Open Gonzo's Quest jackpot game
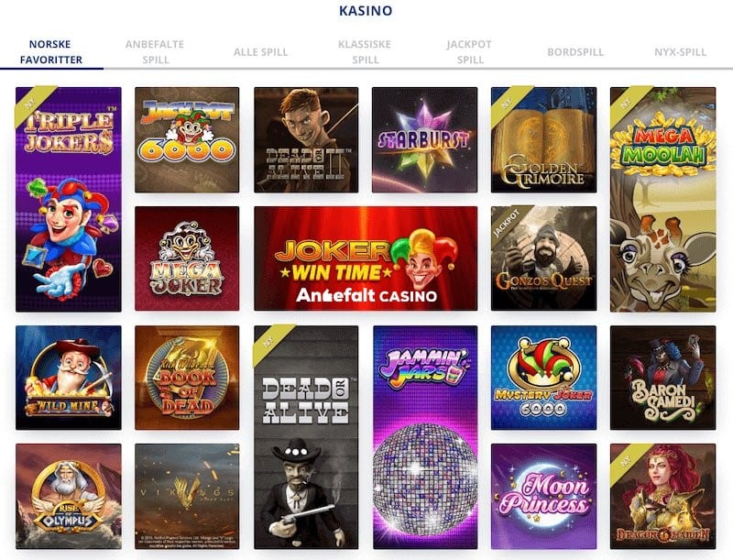The height and width of the screenshot is (560, 733). point(543,258)
